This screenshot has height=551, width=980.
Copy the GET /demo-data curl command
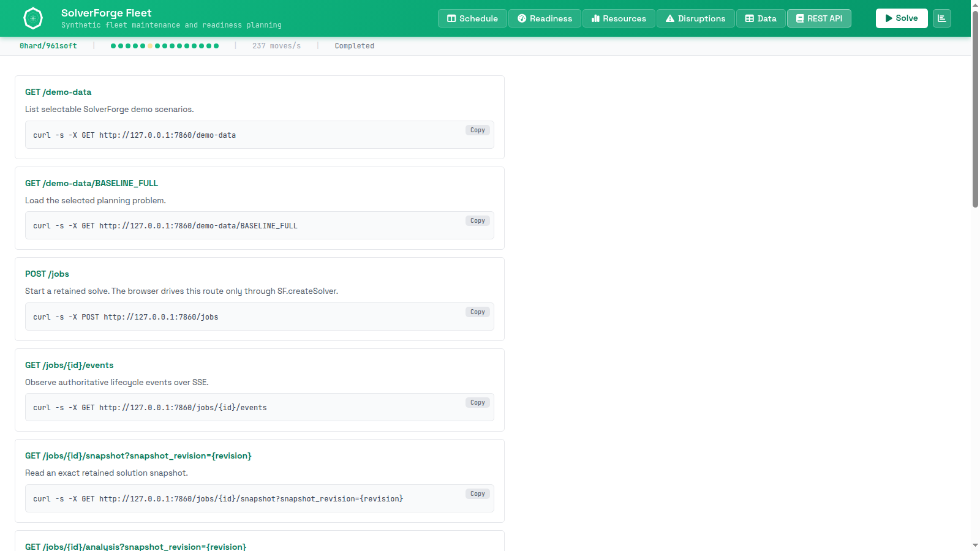click(478, 130)
